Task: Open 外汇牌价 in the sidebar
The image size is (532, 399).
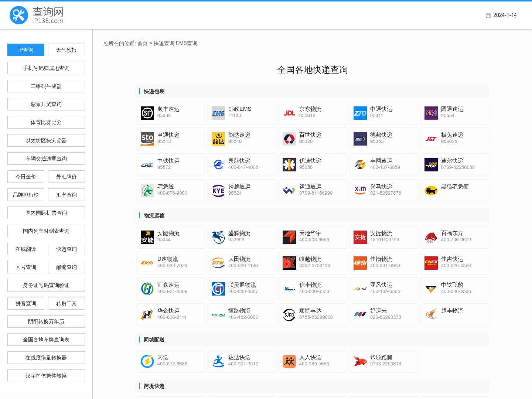Action: 66,177
